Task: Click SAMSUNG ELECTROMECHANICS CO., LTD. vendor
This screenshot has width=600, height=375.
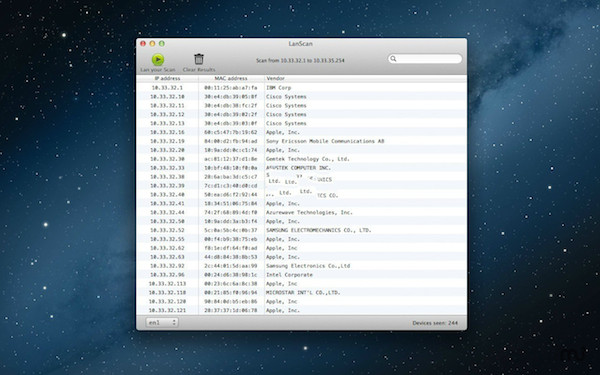Action: tap(319, 230)
